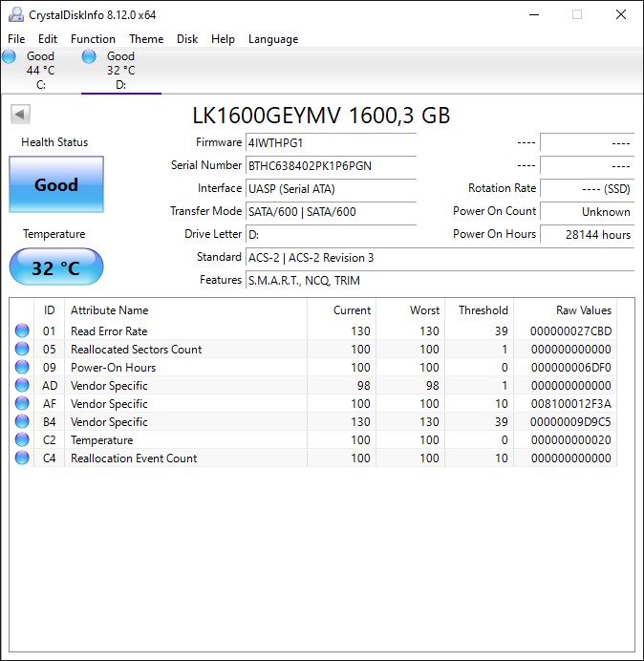Select the Read Error Rate attribute text
The height and width of the screenshot is (661, 644).
(109, 331)
